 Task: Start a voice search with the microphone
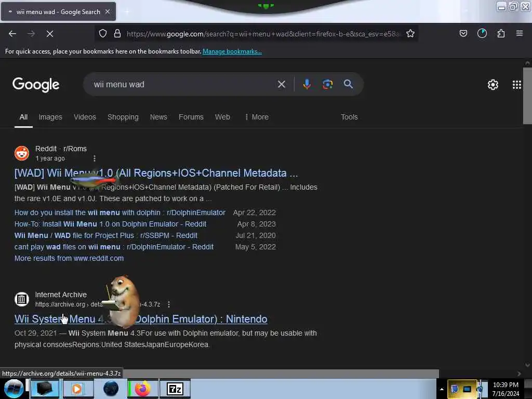coord(307,84)
